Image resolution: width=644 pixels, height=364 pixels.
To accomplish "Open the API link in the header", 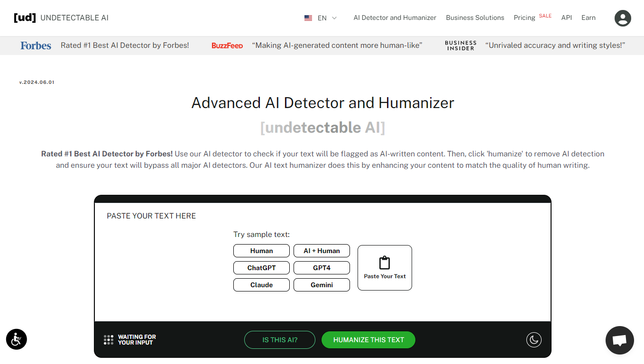I will (x=566, y=18).
